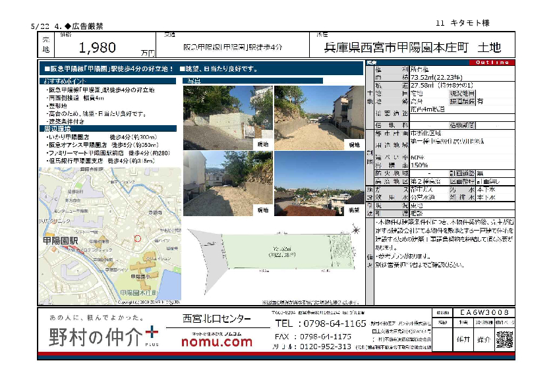555x392 pixels.
Task: Click the price value 1,980
Action: coord(97,47)
